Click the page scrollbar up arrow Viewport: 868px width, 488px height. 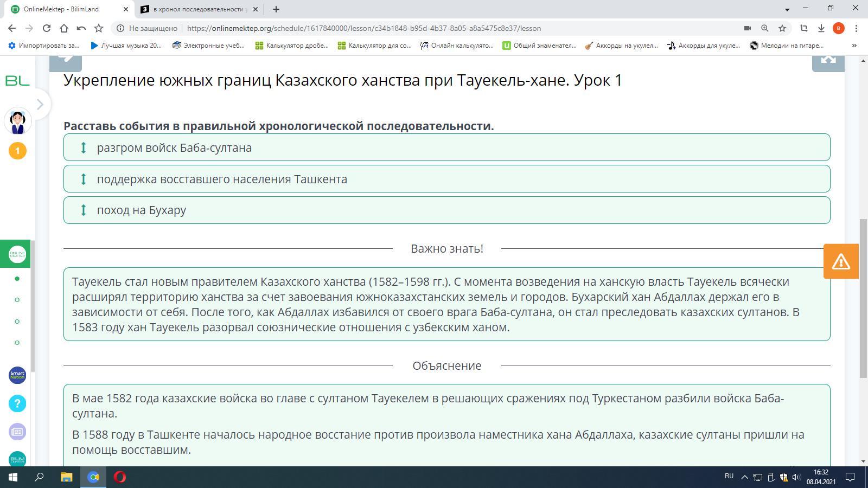[x=863, y=61]
